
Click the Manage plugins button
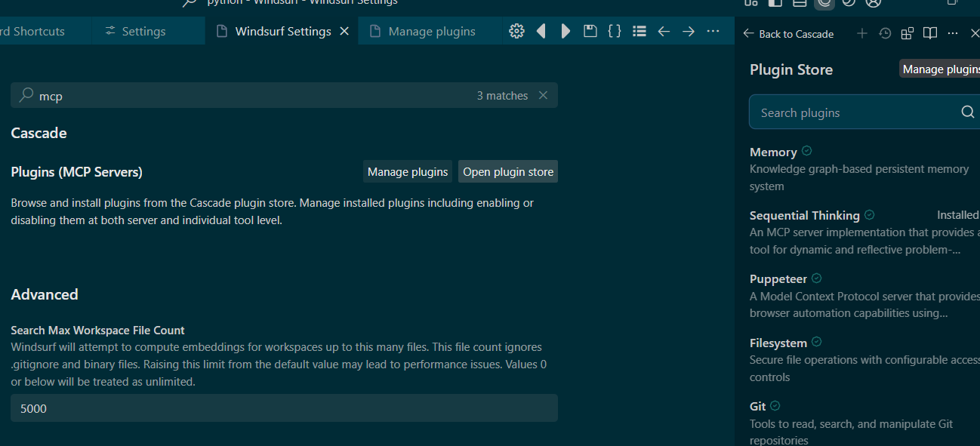[x=408, y=171]
